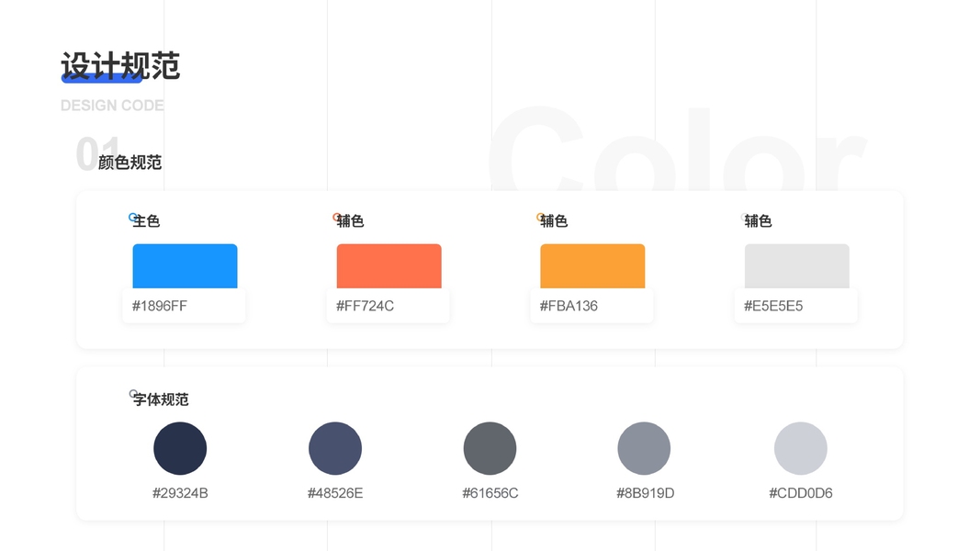The width and height of the screenshot is (980, 551).
Task: Click the DESIGN CODE subtitle text
Action: tap(112, 106)
